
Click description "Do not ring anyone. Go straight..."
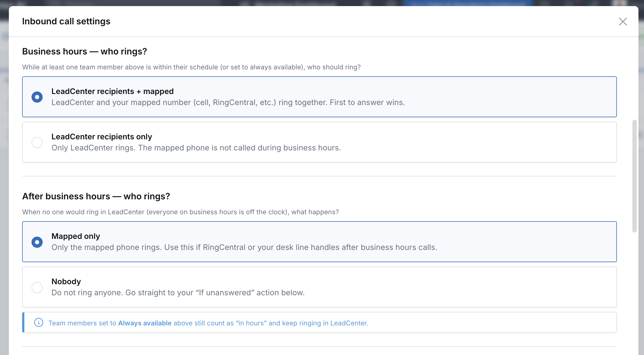(x=178, y=293)
